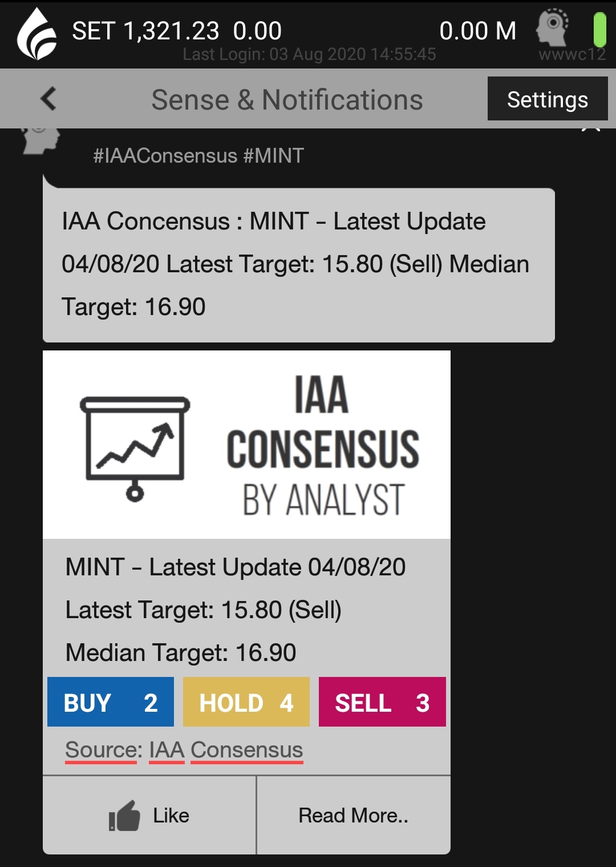Dismiss the notification with the partially hidden X
Viewport: 616px width, 867px height.
(x=591, y=130)
